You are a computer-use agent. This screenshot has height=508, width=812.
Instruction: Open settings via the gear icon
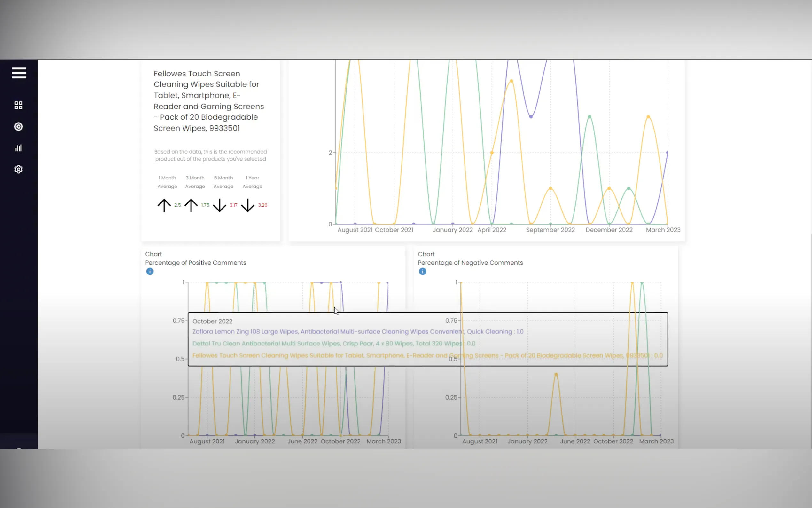(19, 169)
